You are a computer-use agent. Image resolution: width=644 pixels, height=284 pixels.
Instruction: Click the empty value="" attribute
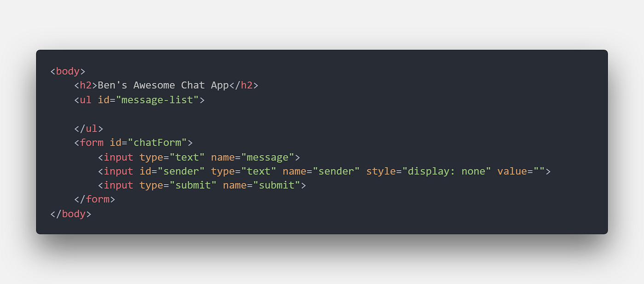(521, 171)
